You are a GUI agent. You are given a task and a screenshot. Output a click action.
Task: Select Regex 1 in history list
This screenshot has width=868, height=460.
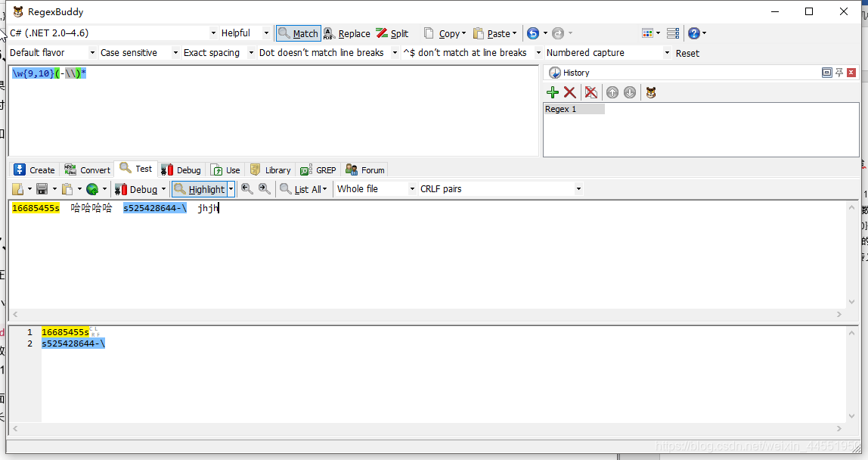click(574, 109)
